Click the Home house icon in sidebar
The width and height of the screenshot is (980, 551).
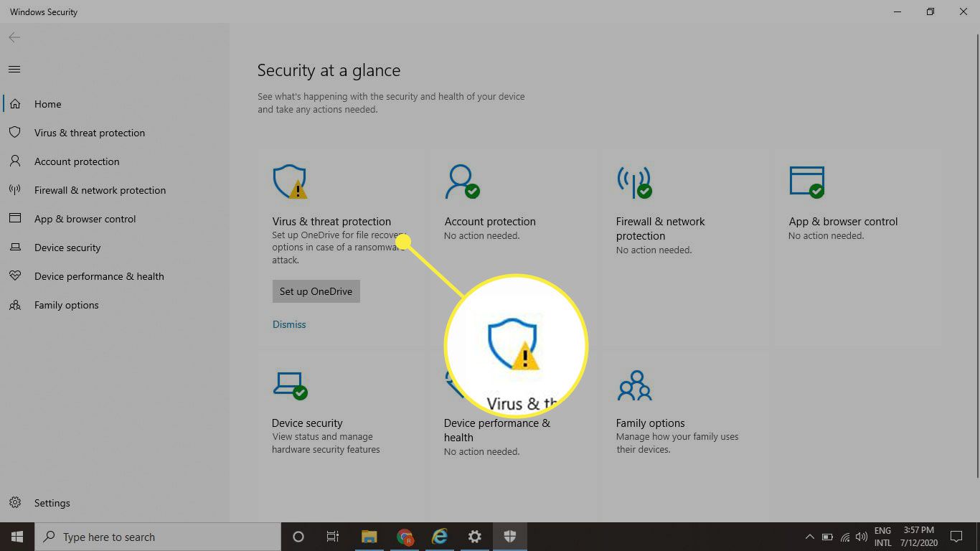click(x=15, y=104)
